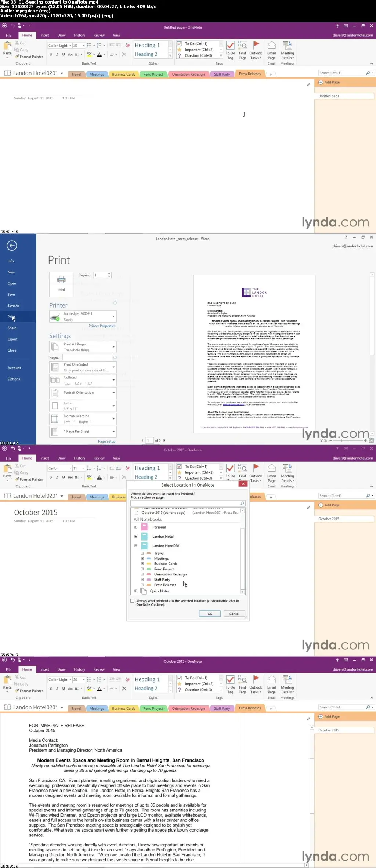Open the Print One Sided dropdown in Word
This screenshot has width=376, height=868.
83,367
